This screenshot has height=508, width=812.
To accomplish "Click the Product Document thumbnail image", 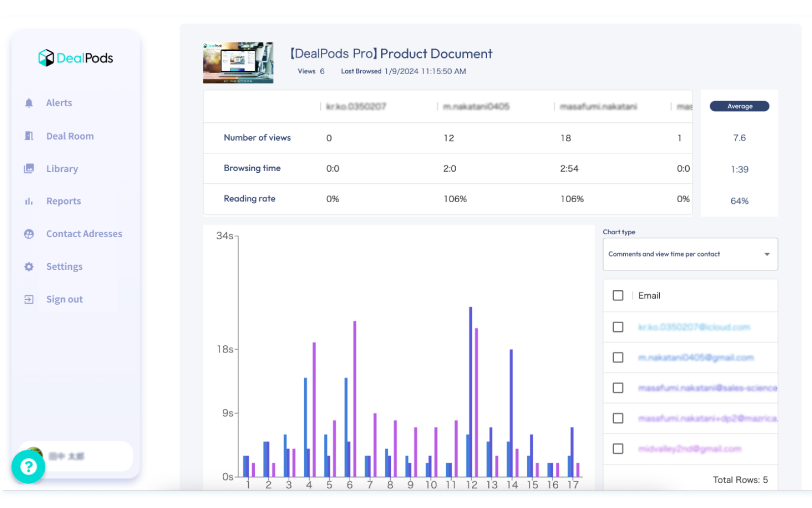I will tap(238, 63).
